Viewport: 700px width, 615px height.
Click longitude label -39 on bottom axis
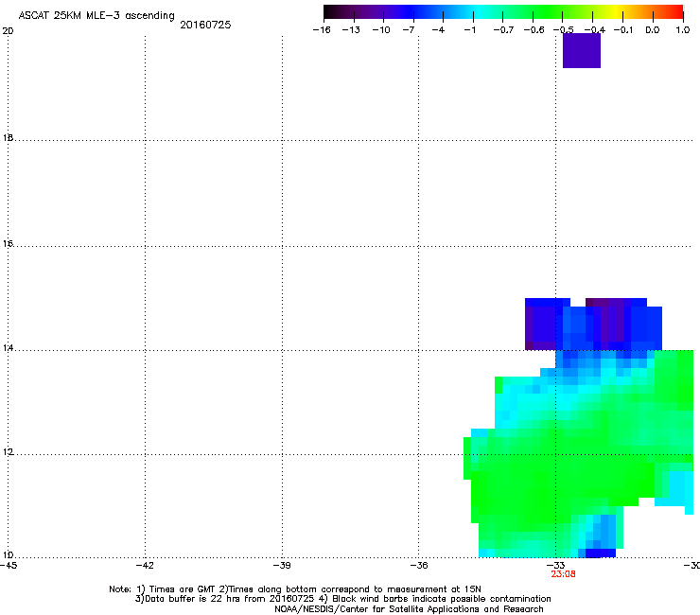[x=282, y=566]
